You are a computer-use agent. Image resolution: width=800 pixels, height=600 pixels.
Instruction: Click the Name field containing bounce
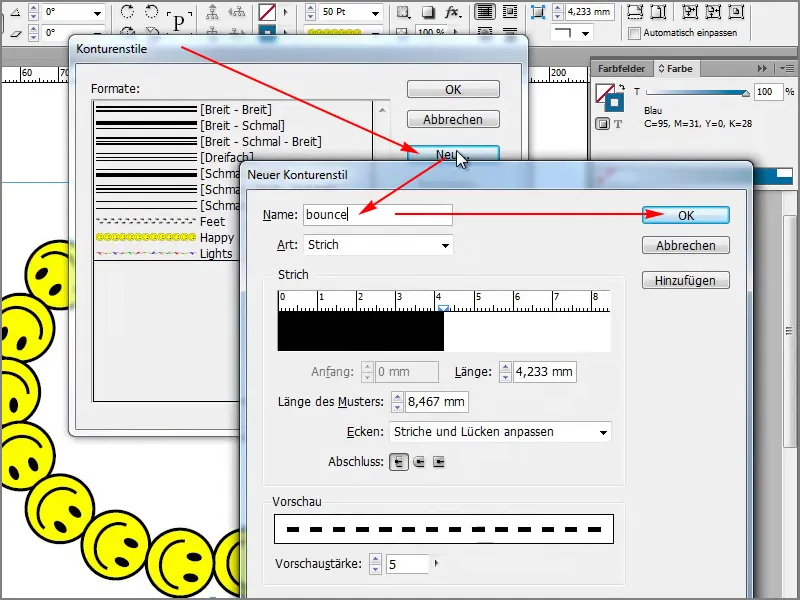(x=378, y=215)
